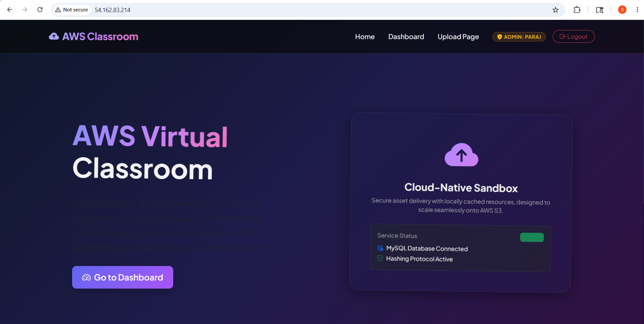Open the browser extensions puzzle icon
Viewport: 644px width, 324px height.
(577, 10)
